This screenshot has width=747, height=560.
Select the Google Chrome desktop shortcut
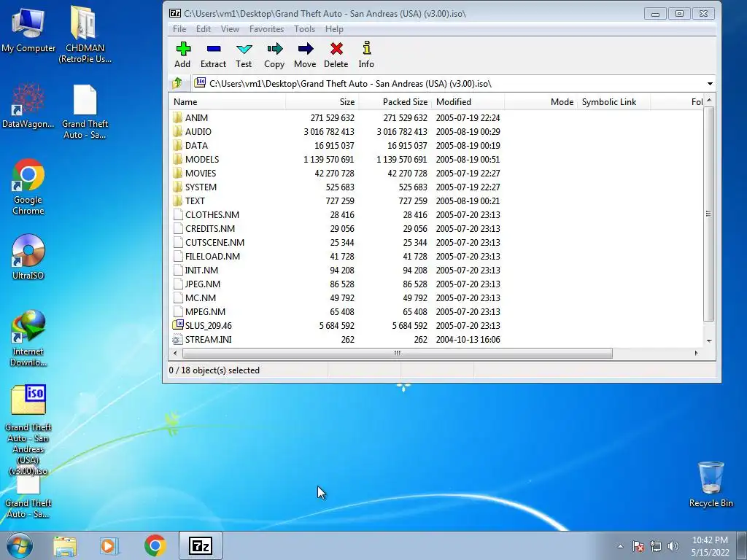28,187
